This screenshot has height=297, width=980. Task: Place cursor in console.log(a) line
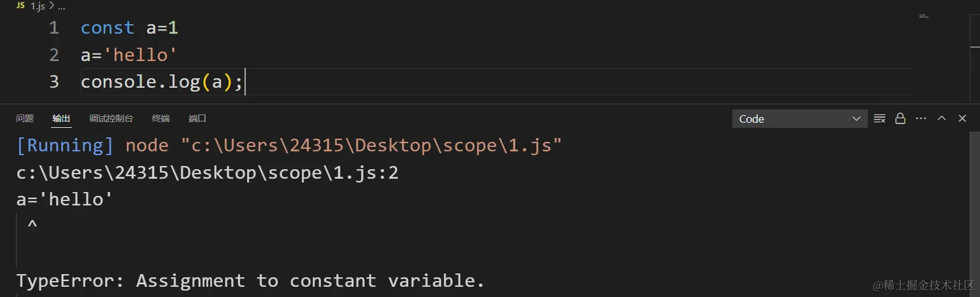tap(162, 82)
